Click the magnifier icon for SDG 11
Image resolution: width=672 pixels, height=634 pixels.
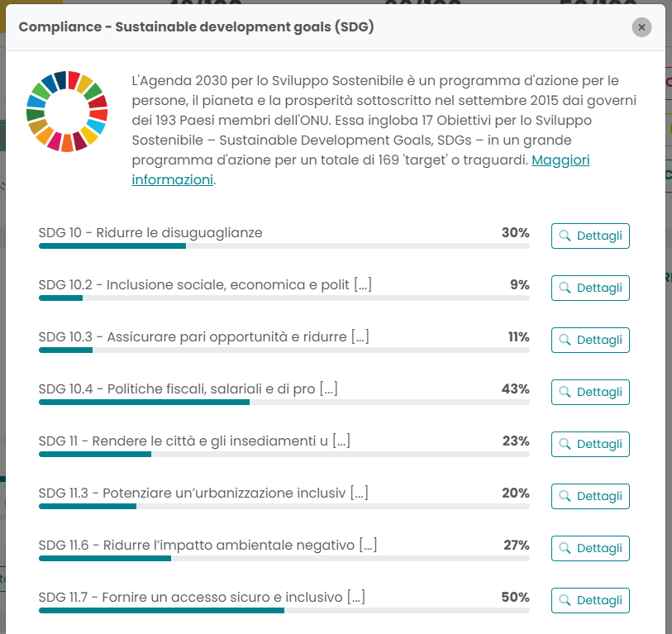565,444
